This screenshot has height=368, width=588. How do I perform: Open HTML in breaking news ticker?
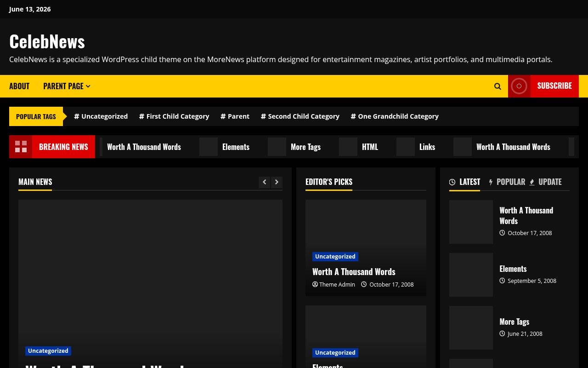coord(370,147)
